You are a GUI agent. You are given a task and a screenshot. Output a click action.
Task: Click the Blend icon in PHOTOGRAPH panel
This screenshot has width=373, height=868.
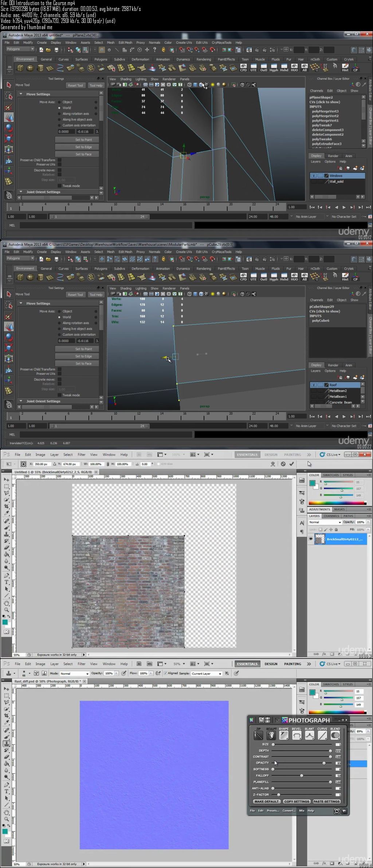click(x=335, y=735)
